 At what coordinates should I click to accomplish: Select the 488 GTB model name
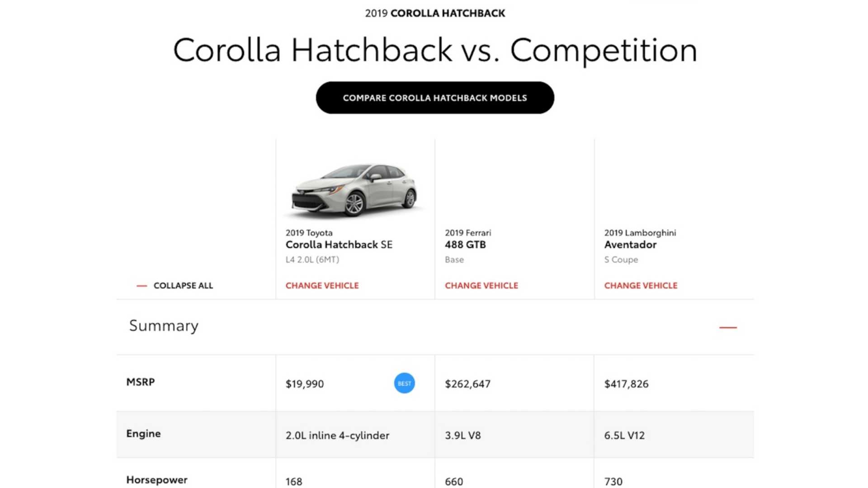(x=465, y=244)
